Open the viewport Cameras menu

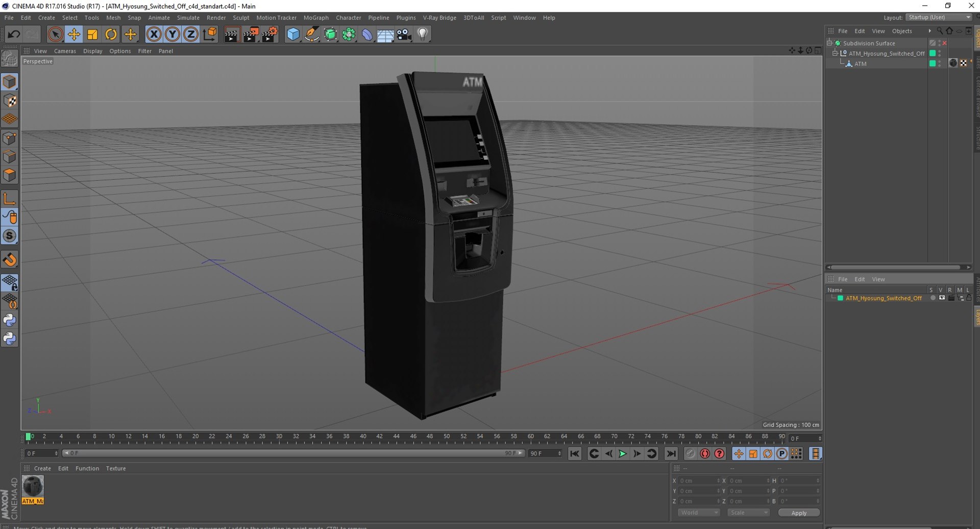coord(65,51)
